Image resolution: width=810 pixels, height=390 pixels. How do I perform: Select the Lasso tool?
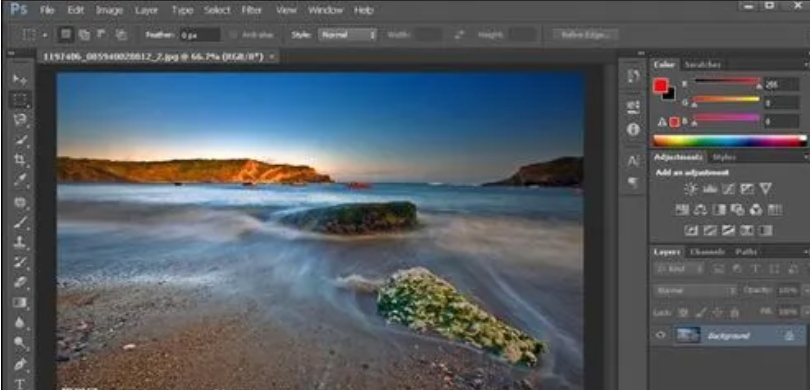pos(20,120)
